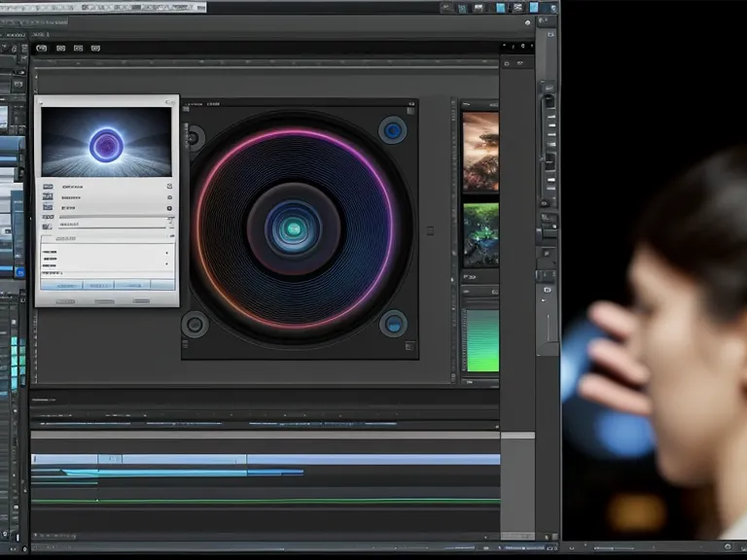This screenshot has width=747, height=560.
Task: Click the second blue button in the dialog
Action: point(98,285)
